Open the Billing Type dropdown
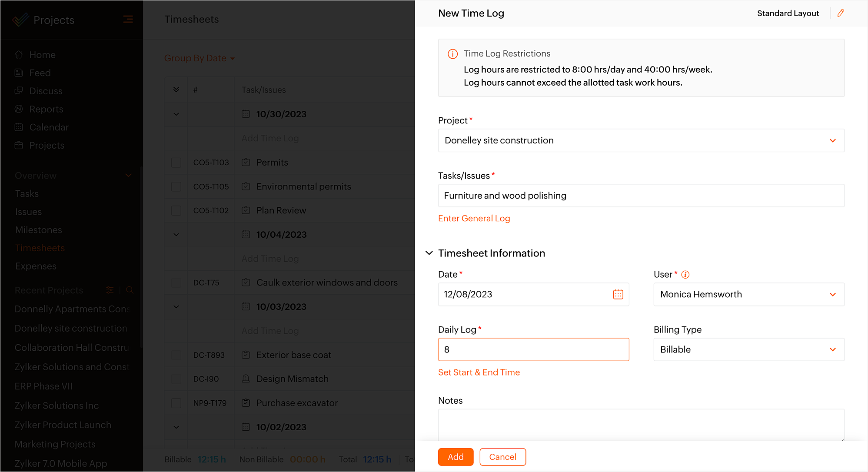 (748, 349)
